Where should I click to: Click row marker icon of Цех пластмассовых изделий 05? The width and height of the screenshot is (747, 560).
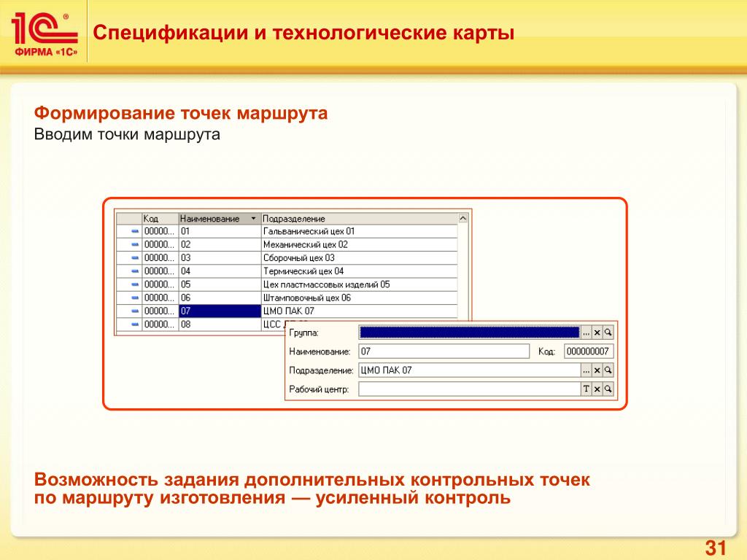pyautogui.click(x=135, y=285)
